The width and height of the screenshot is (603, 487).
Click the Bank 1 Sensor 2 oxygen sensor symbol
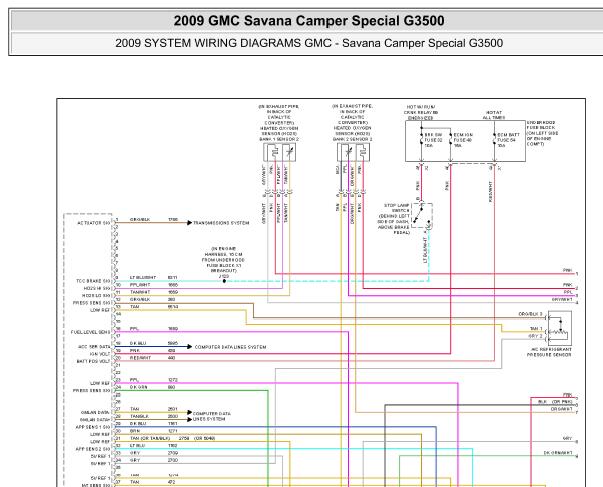click(x=280, y=152)
